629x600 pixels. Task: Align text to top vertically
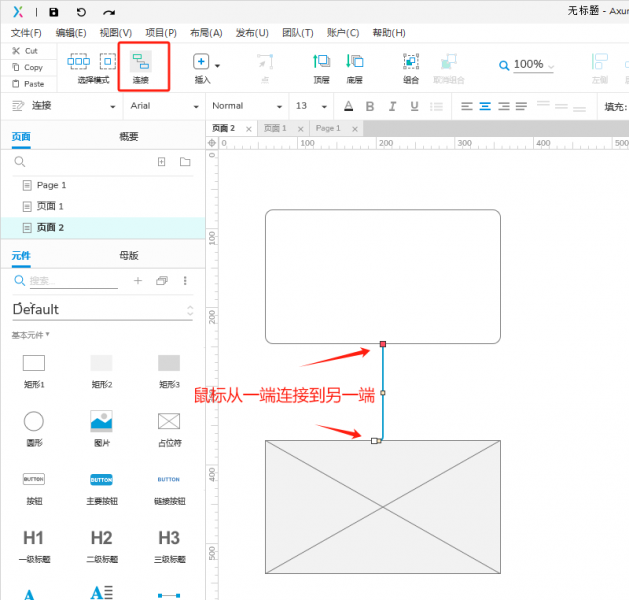543,105
